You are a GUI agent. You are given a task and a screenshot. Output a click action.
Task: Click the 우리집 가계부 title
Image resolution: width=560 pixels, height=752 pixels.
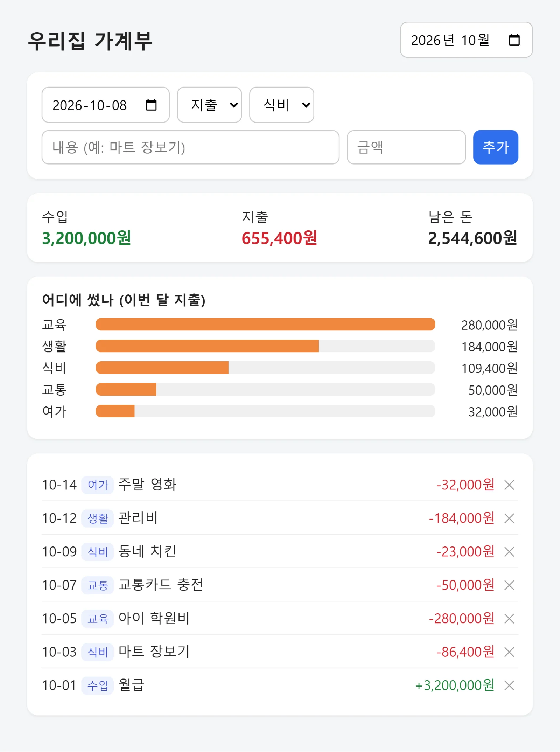(90, 41)
